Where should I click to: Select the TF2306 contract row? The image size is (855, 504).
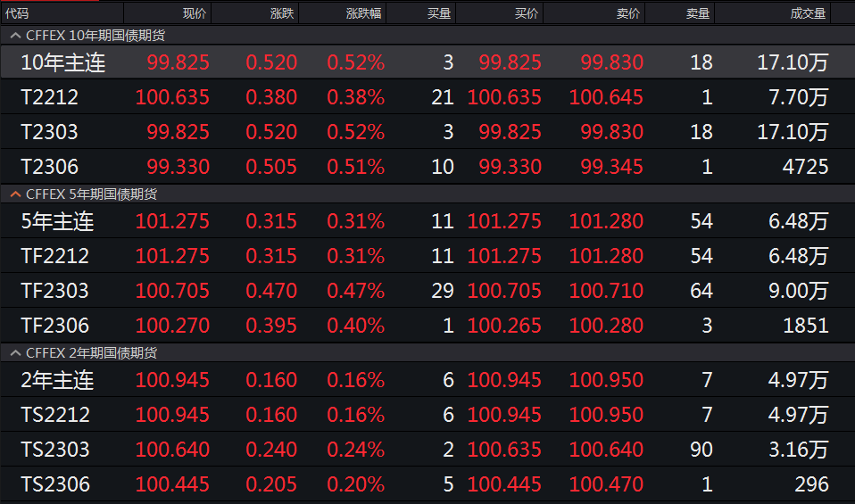[x=55, y=326]
